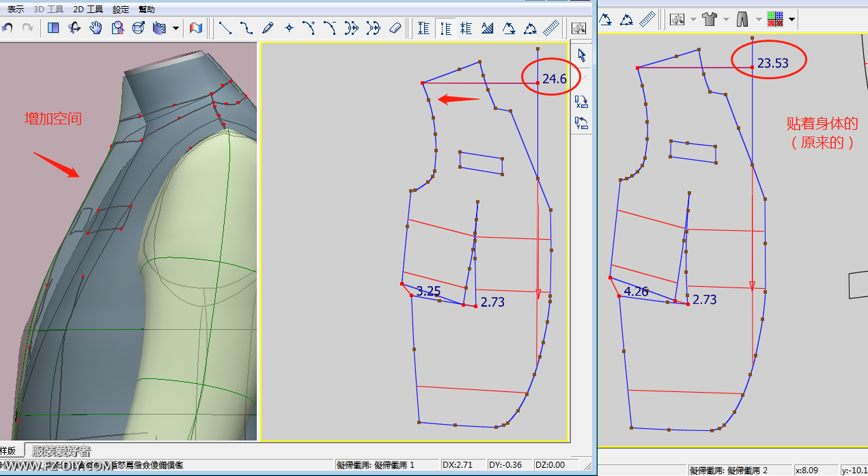Click the x:8.09 status field

click(815, 470)
